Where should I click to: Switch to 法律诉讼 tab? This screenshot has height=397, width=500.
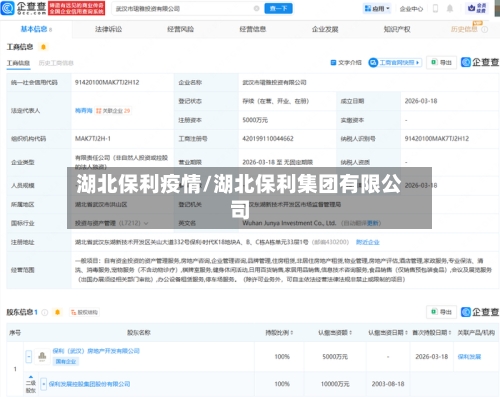click(108, 29)
